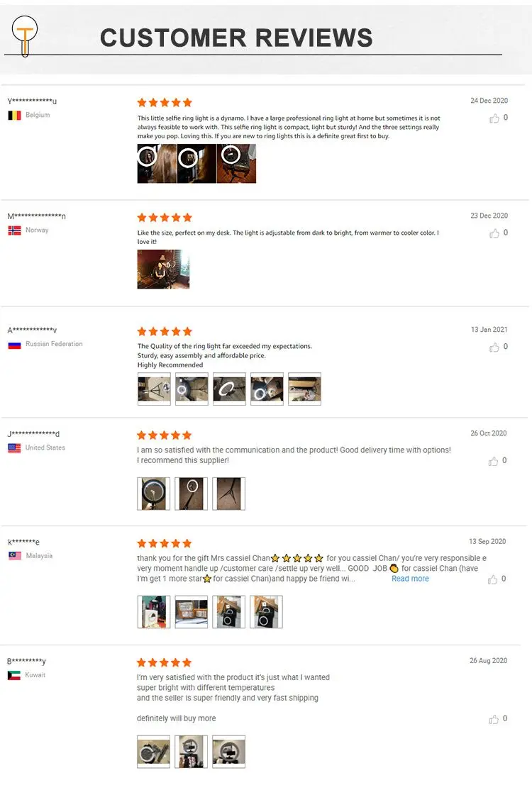Click the Kuwait flag icon
532x785 pixels.
tap(14, 675)
